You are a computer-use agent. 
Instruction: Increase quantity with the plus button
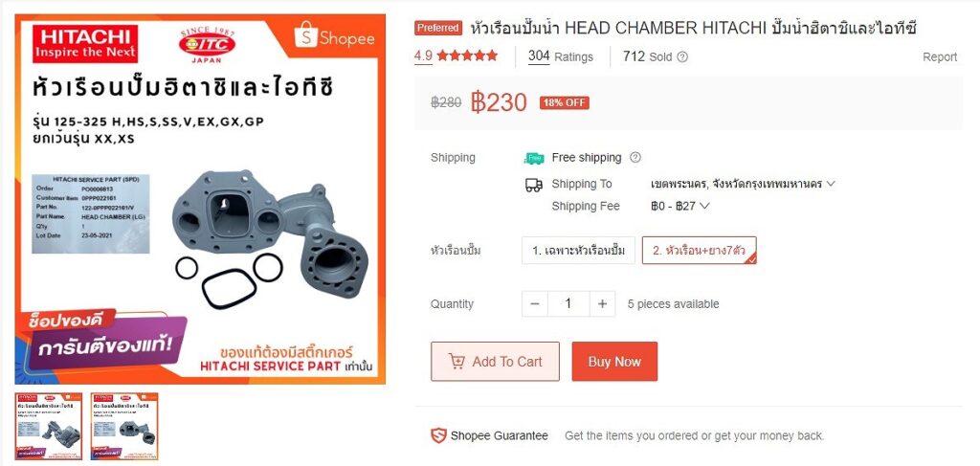pos(602,303)
